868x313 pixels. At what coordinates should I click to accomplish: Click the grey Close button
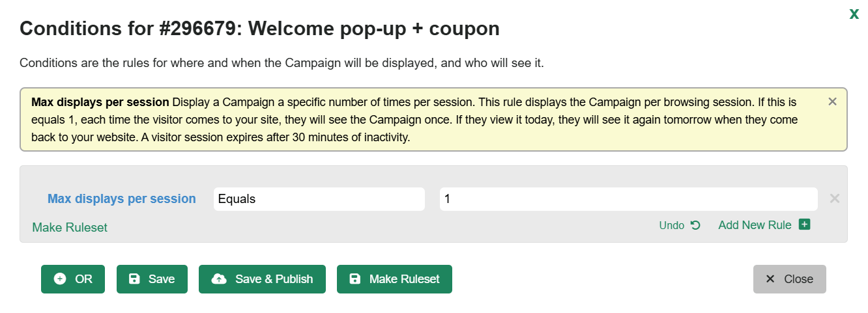point(790,279)
